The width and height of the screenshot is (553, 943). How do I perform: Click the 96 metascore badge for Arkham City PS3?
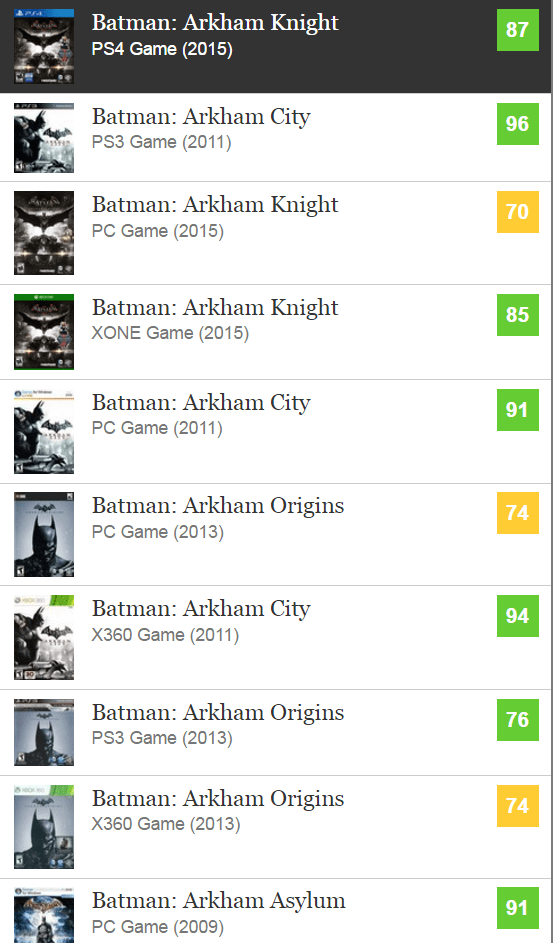point(518,124)
